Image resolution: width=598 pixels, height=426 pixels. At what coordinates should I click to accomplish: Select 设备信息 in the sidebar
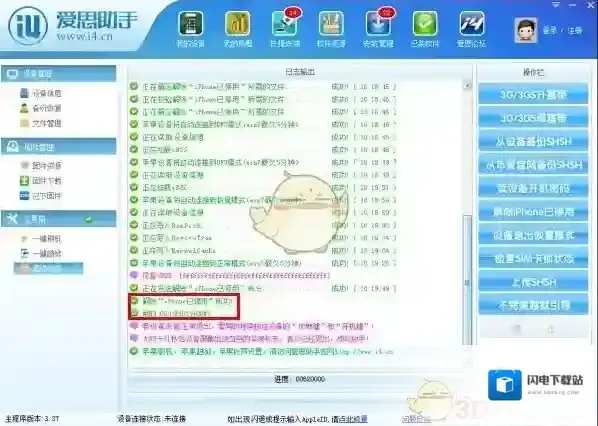pos(47,93)
